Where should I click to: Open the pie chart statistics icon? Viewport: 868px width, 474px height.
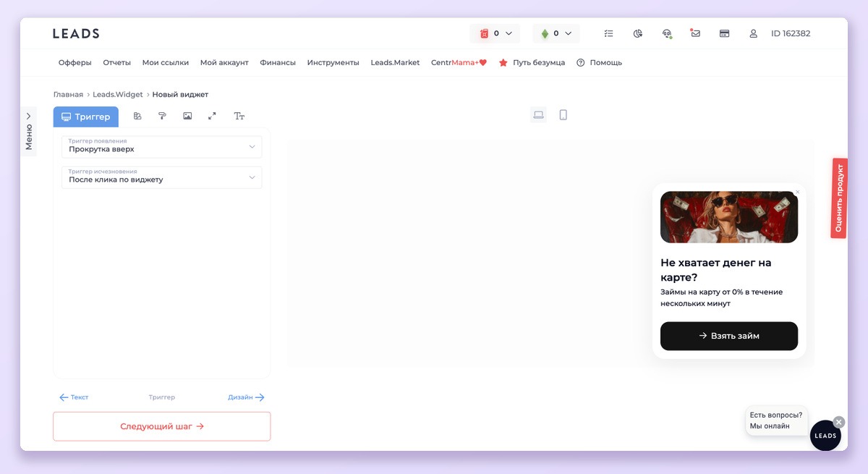click(x=638, y=33)
